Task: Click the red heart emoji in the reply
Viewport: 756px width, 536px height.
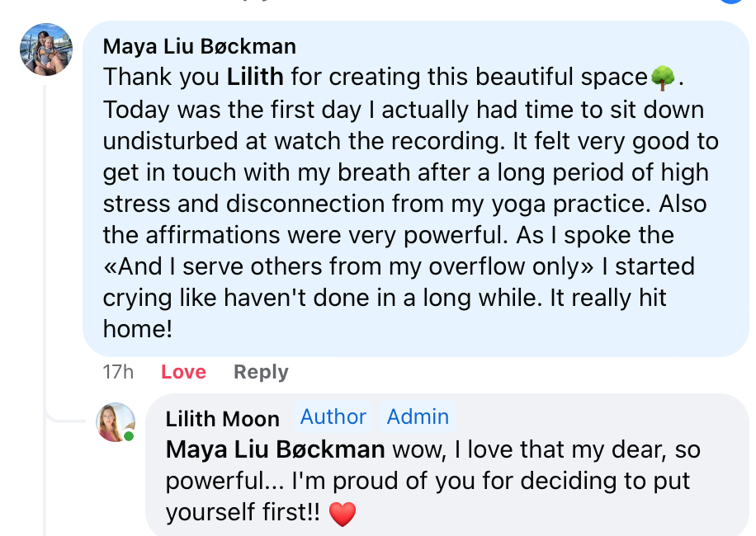Action: click(x=343, y=514)
